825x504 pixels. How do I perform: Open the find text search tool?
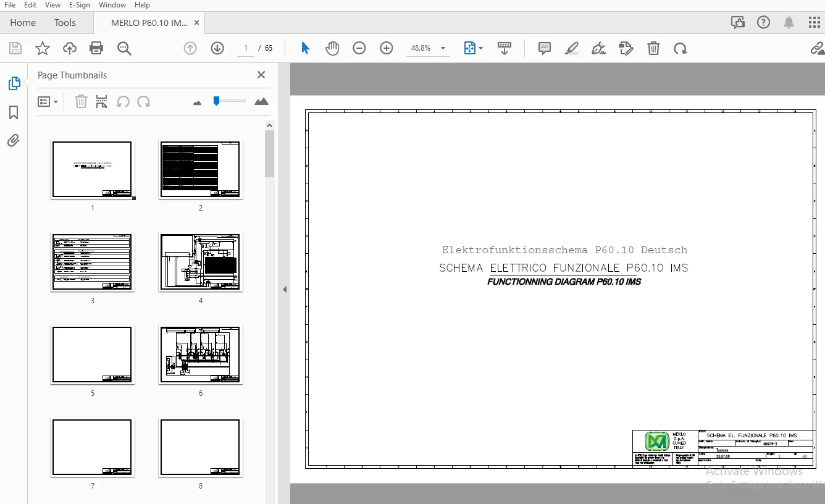point(124,48)
